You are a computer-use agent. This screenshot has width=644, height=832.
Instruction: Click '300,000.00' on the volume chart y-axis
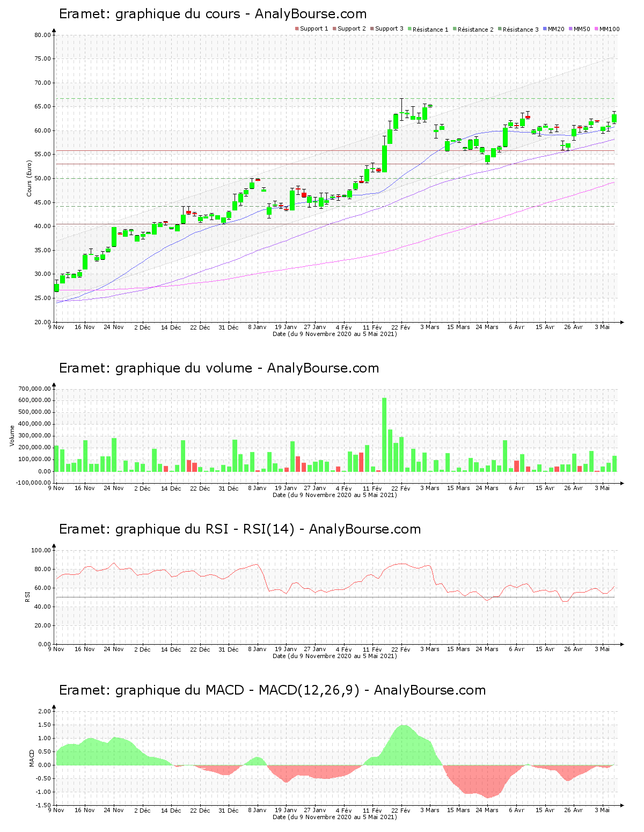click(x=34, y=436)
